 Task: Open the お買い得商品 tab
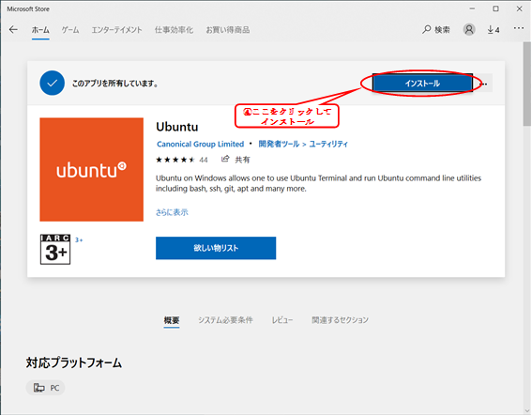click(228, 30)
